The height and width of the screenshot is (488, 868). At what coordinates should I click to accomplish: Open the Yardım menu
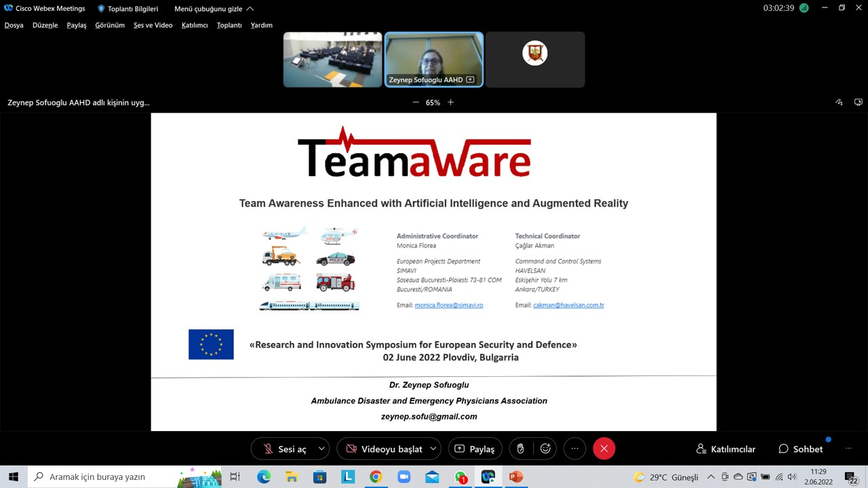pyautogui.click(x=262, y=25)
